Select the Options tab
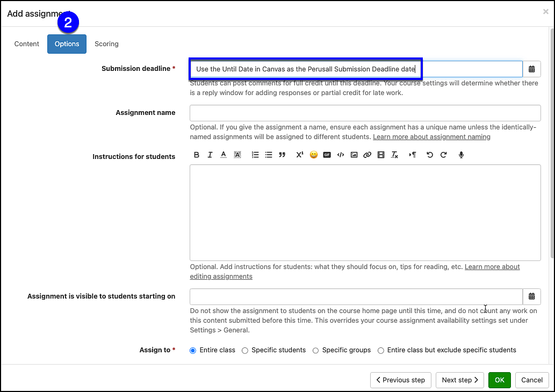555x392 pixels. click(67, 44)
